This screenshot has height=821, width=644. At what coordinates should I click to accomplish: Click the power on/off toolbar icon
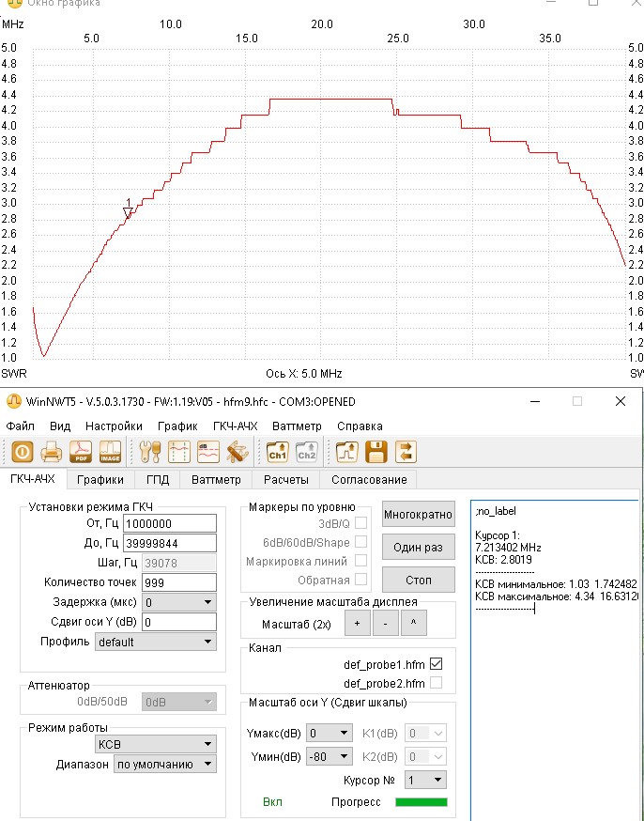(x=22, y=451)
